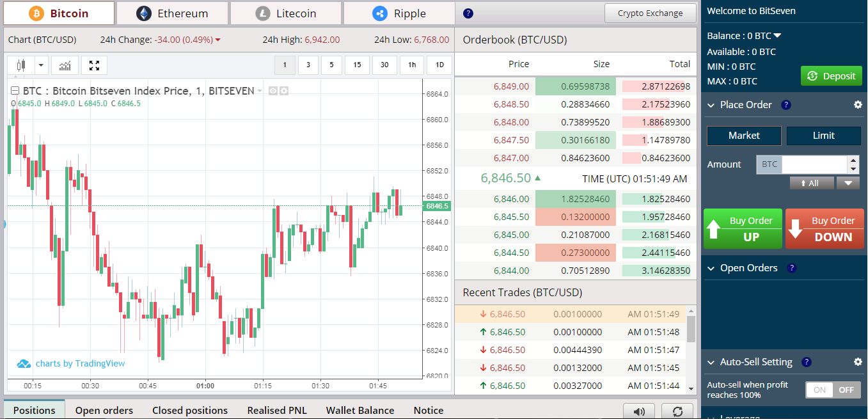Set chart interval to 3 minutes
868x419 pixels.
pyautogui.click(x=308, y=65)
